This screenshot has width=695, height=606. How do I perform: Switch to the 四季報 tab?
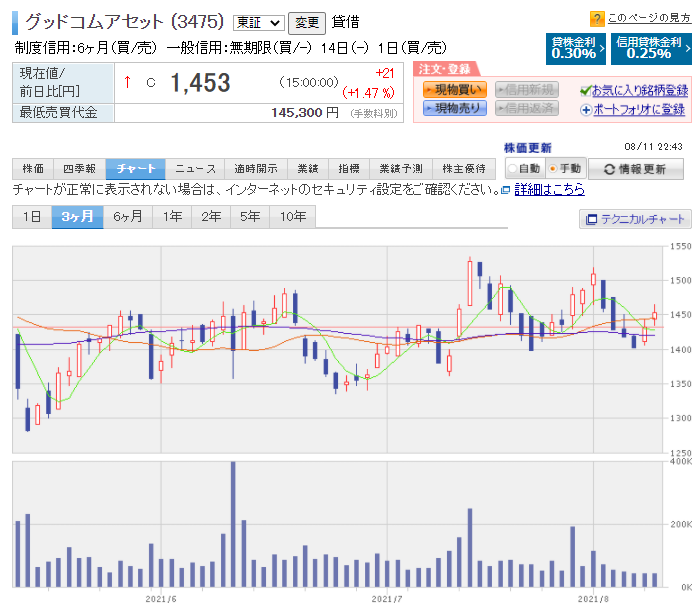(79, 169)
